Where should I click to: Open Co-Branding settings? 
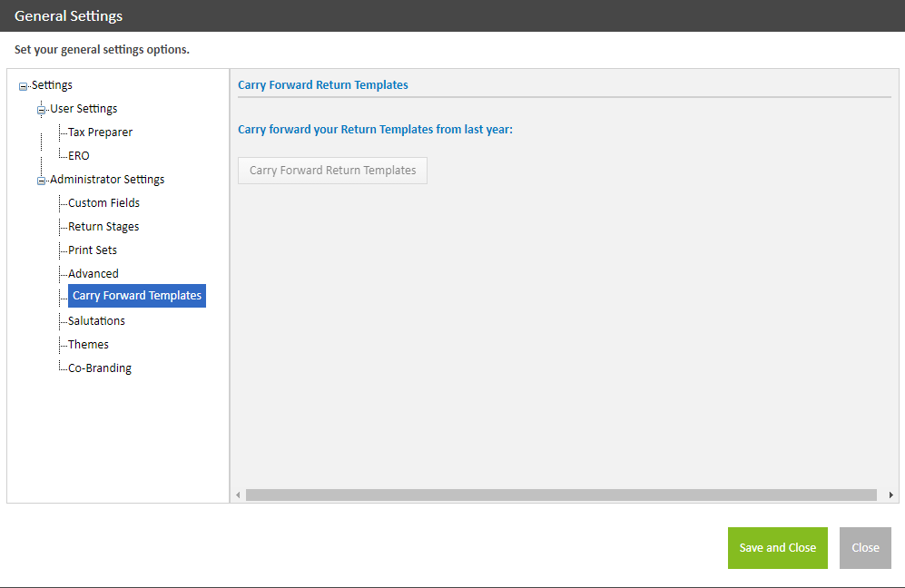100,368
